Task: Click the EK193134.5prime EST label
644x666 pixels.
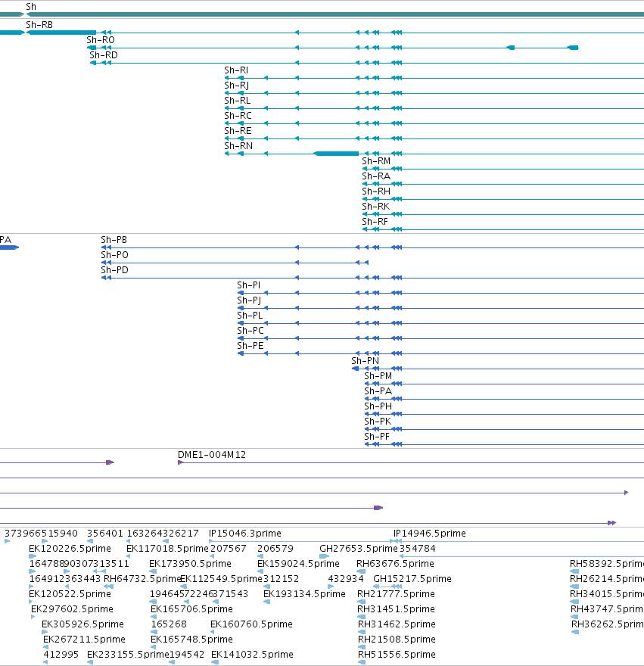Action: [x=304, y=594]
